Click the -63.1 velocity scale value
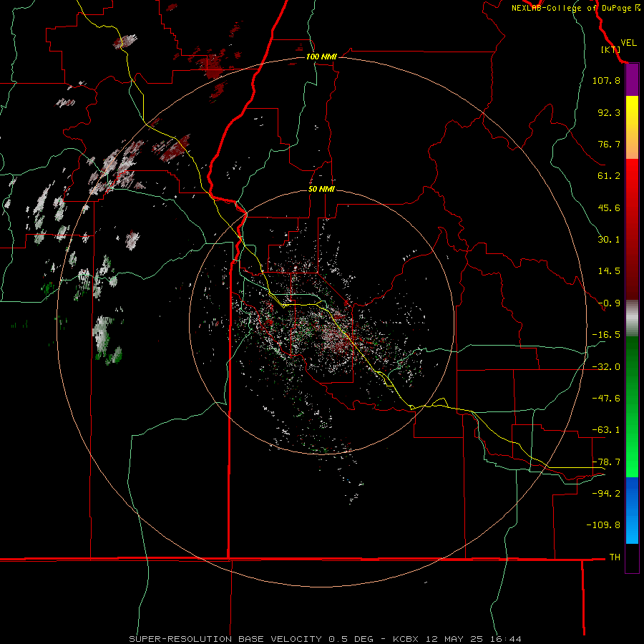Screen dimensions: 644x644 click(x=606, y=430)
